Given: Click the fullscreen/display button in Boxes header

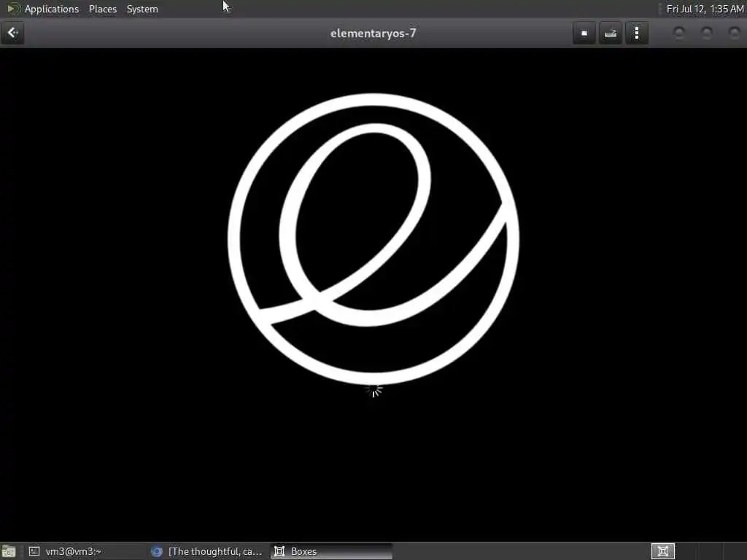Looking at the screenshot, I should coord(584,34).
